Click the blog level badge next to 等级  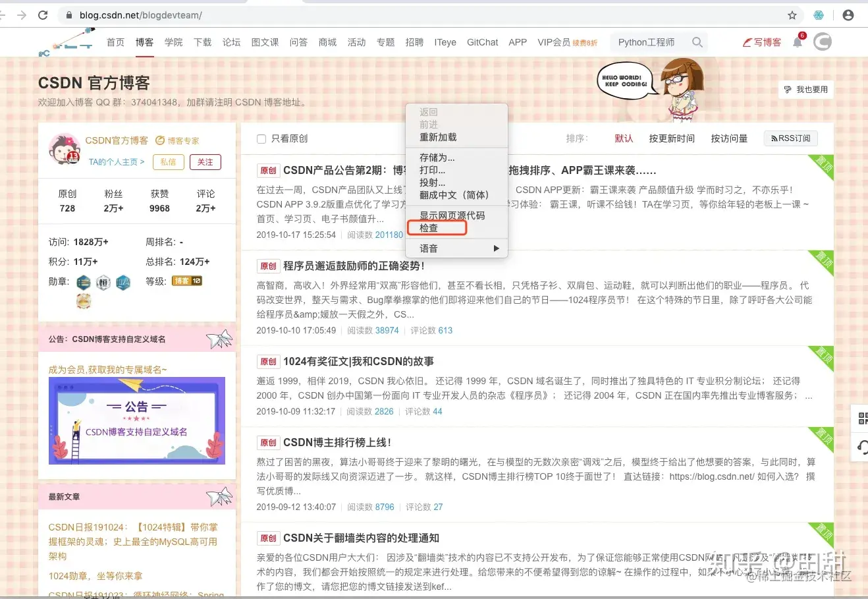[187, 281]
